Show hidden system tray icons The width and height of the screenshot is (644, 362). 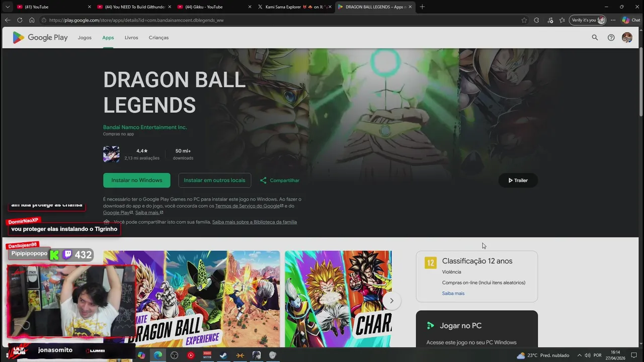(x=579, y=355)
